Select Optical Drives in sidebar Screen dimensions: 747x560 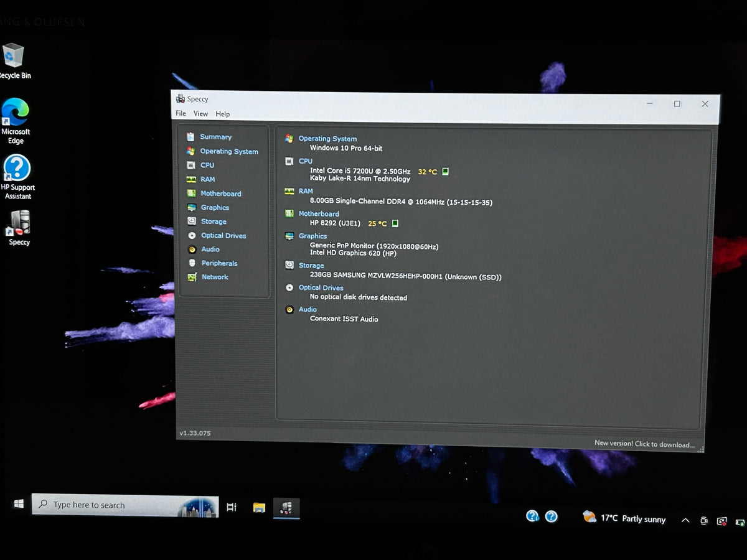coord(223,236)
